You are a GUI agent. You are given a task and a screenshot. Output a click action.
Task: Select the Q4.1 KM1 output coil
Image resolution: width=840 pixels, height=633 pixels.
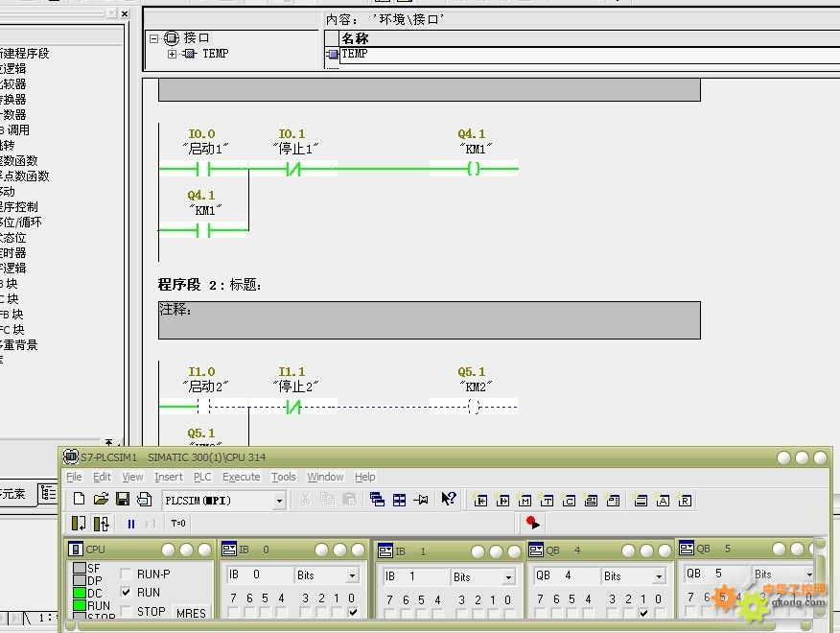point(474,169)
